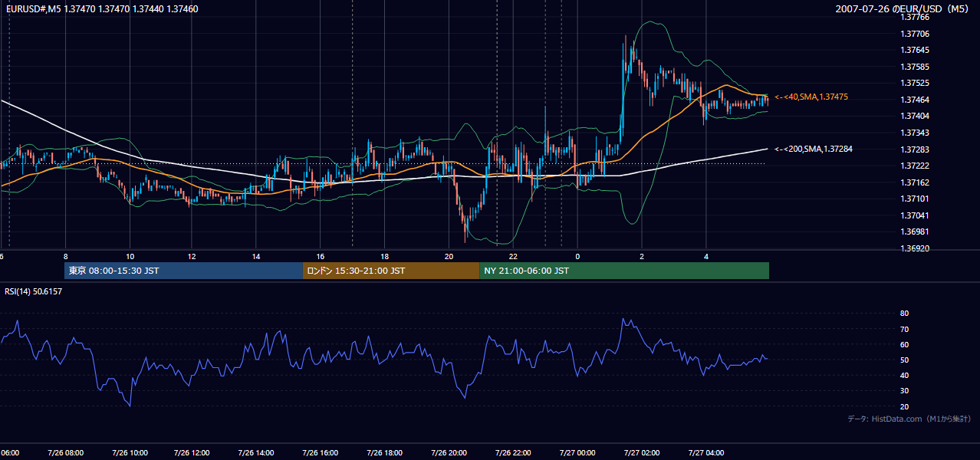Select the ロンドン 15:30-21:00 JST session bar
Screen dimensions: 980x460
[x=391, y=271]
